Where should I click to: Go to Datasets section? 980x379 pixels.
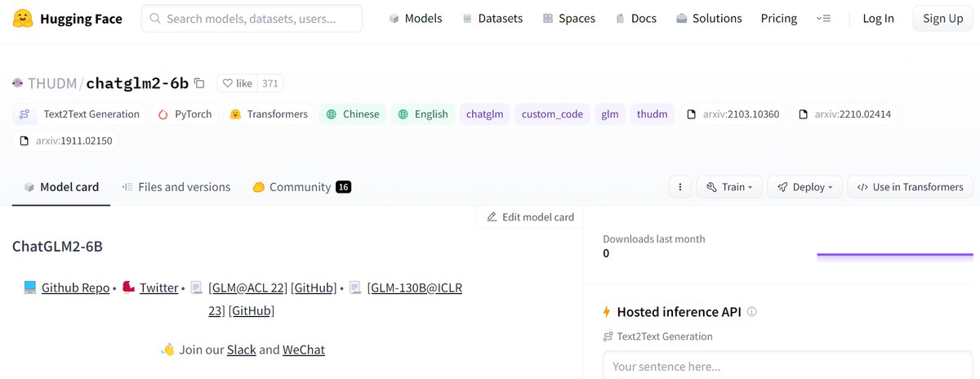point(492,18)
